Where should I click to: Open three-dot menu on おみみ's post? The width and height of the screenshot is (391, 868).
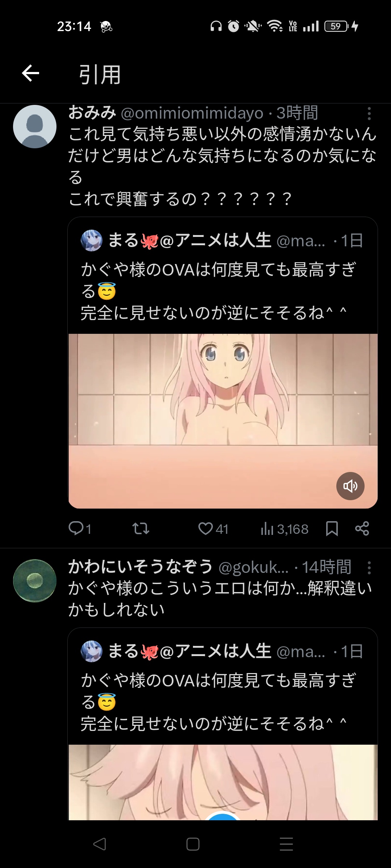coord(369,114)
